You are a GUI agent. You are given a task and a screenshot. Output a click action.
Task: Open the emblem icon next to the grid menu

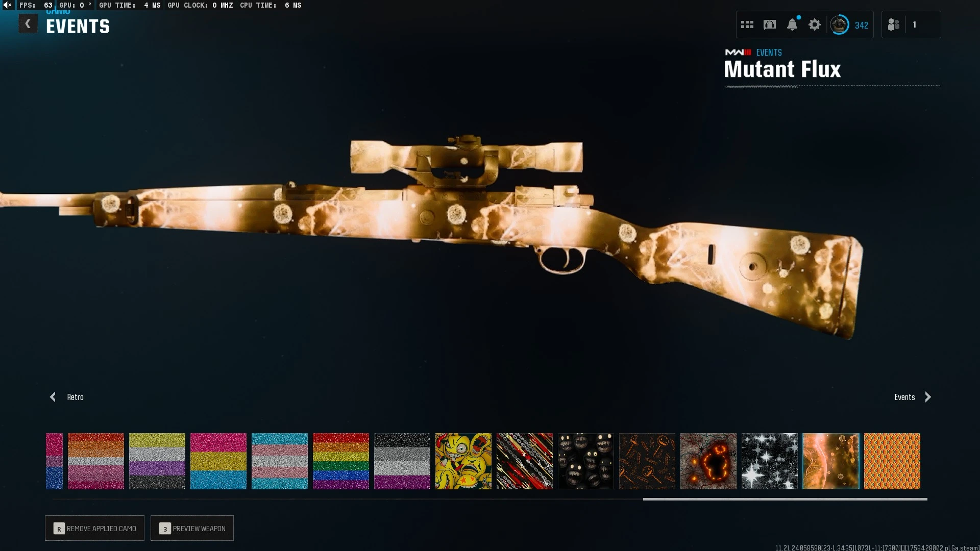click(770, 24)
